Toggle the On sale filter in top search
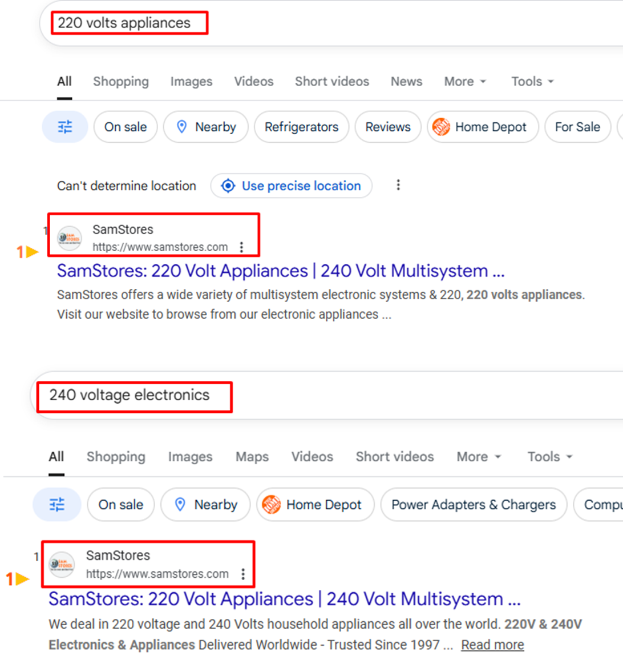Screen dimensions: 623x672 [x=126, y=127]
